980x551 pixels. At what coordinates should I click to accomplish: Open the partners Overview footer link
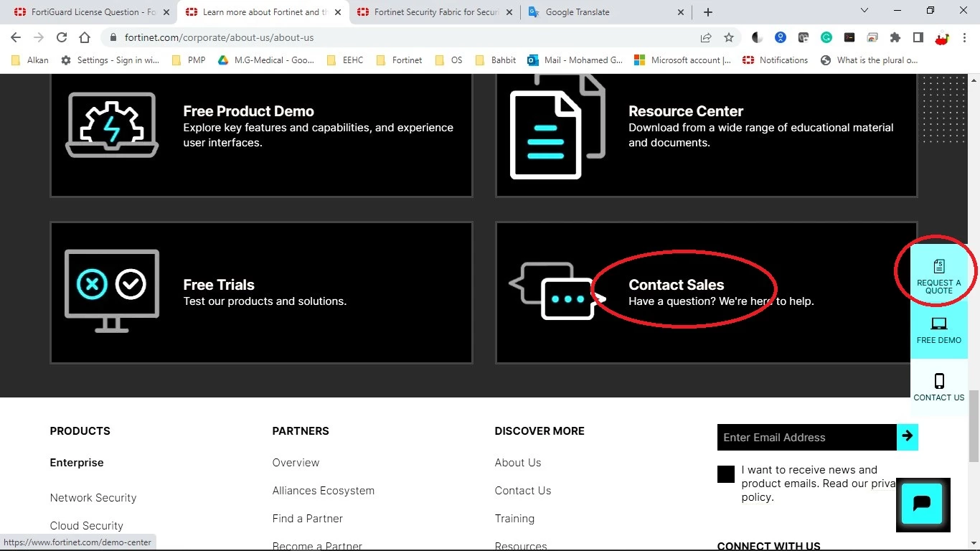point(296,462)
